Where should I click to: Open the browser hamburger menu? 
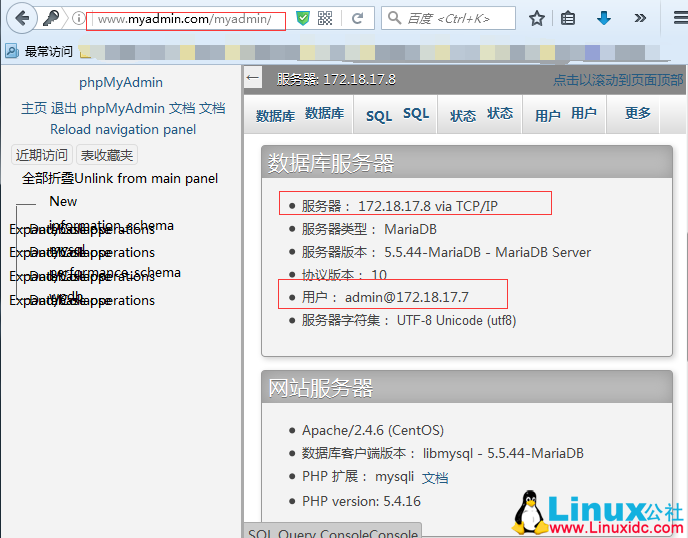click(x=681, y=18)
